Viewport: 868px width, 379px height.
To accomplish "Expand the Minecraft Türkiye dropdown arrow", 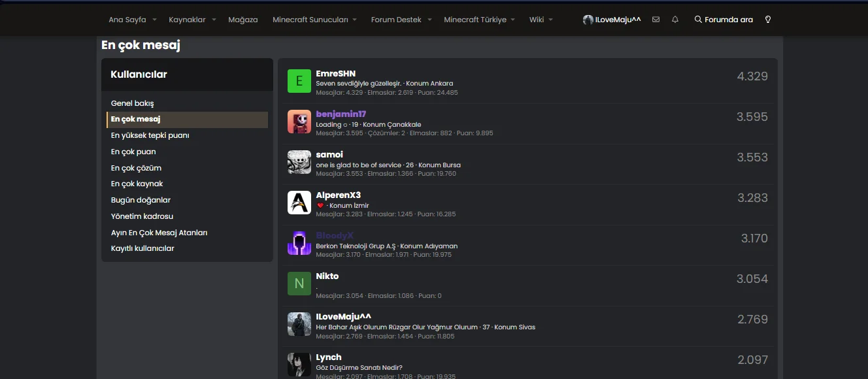I will [513, 20].
